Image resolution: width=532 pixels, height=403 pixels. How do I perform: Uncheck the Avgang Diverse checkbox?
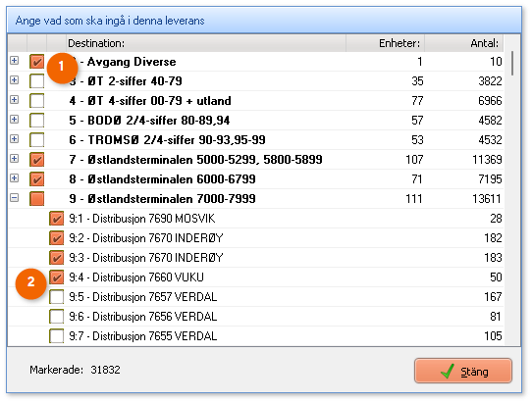click(x=37, y=62)
